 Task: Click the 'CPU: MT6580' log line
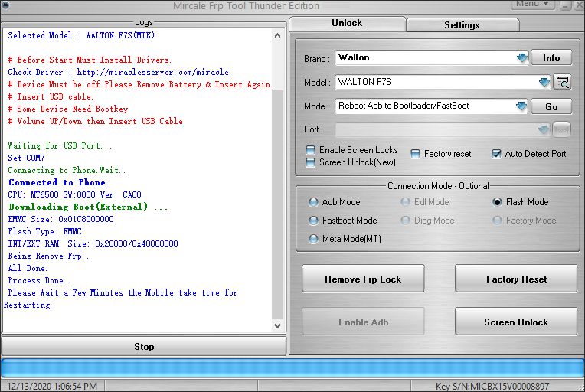[x=74, y=194]
